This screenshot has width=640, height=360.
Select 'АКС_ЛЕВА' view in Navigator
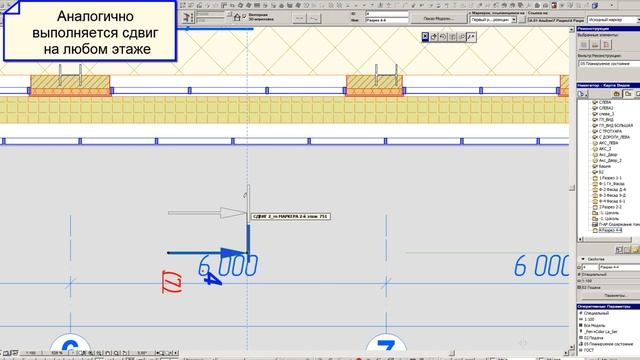point(608,143)
